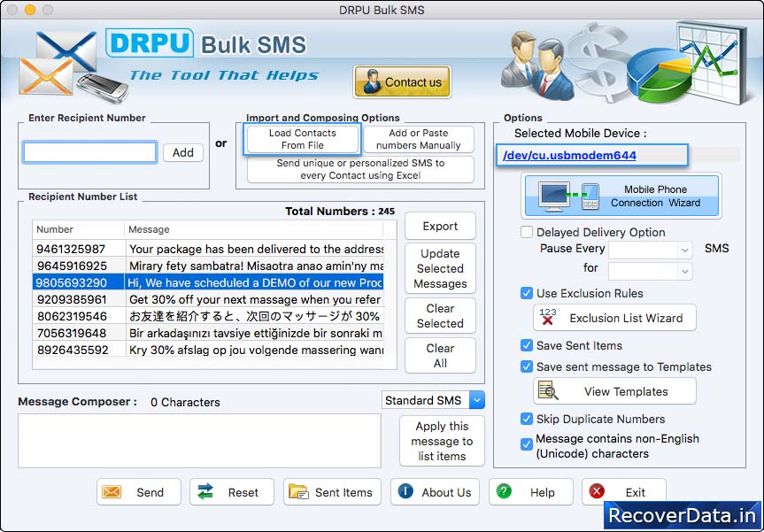Toggle Save sent message to Templates
This screenshot has height=532, width=764.
click(526, 366)
